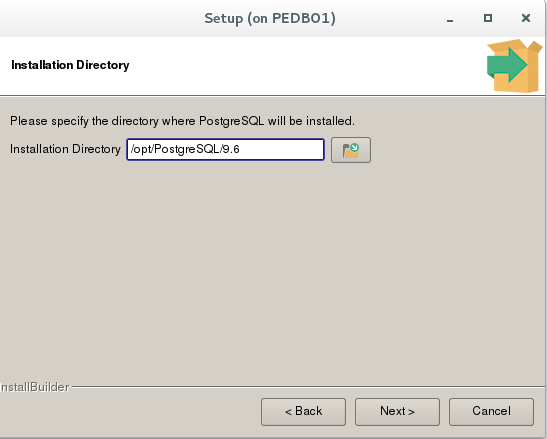Screen dimensions: 547x439
Task: Cancel the PostgreSQL setup
Action: (491, 412)
